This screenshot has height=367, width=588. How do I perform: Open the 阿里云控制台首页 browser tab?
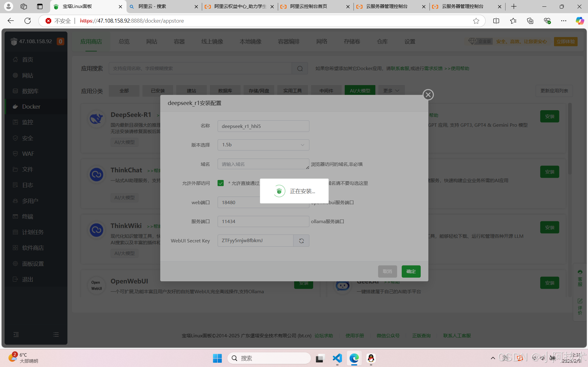pos(315,6)
